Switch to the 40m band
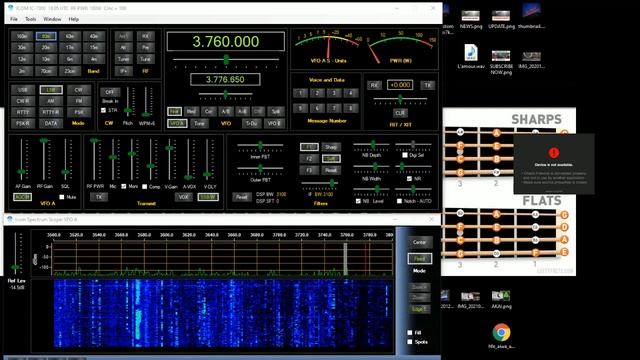 [94, 36]
